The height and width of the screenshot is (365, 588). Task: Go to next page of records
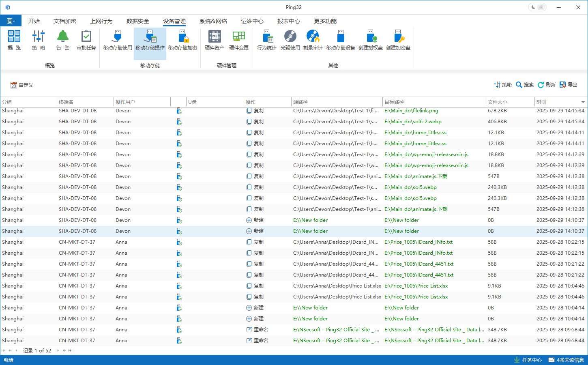(x=64, y=350)
